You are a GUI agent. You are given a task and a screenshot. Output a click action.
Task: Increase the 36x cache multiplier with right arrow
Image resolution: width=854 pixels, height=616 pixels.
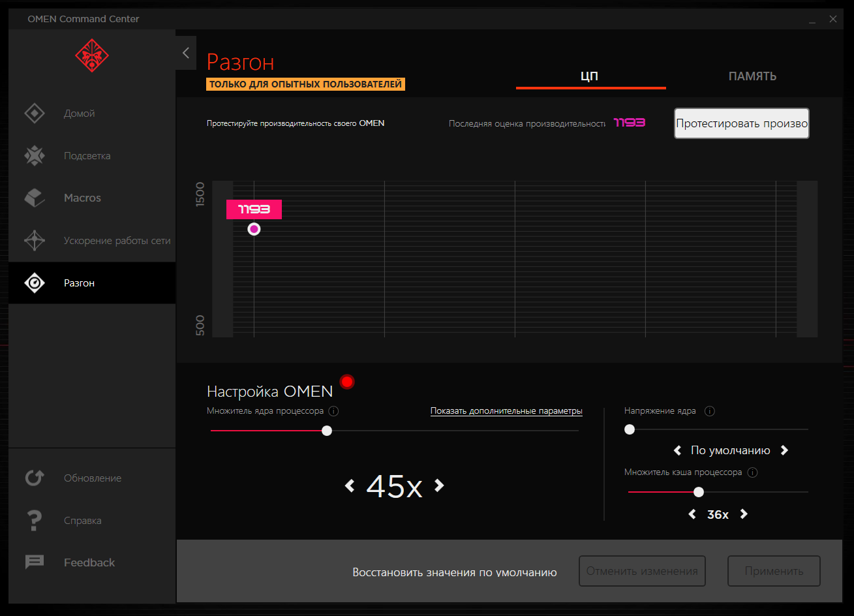(x=743, y=514)
